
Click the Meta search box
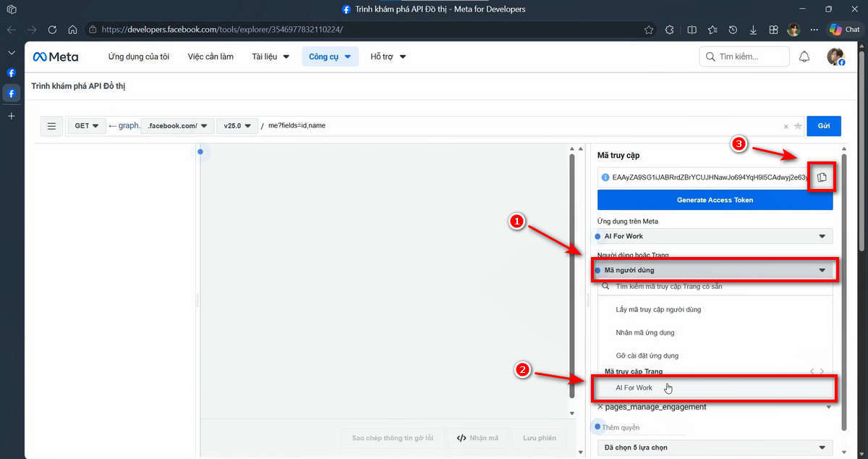(x=744, y=56)
